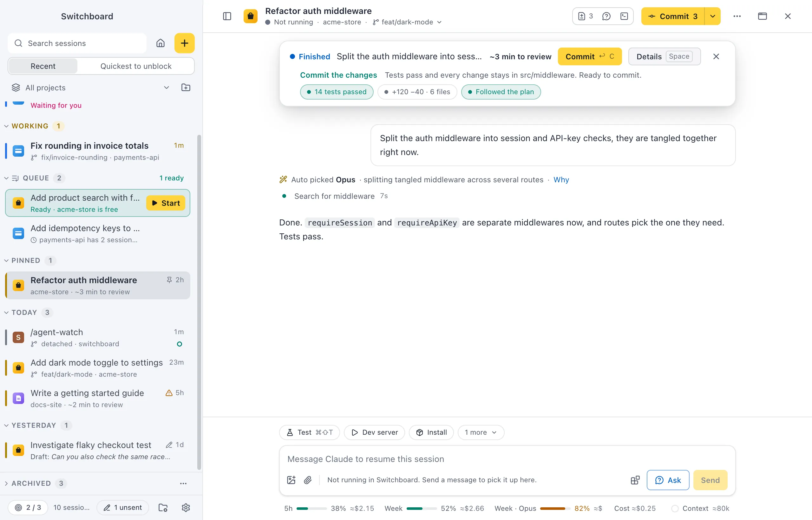The width and height of the screenshot is (812, 520).
Task: Create a new session with plus button
Action: pyautogui.click(x=184, y=43)
